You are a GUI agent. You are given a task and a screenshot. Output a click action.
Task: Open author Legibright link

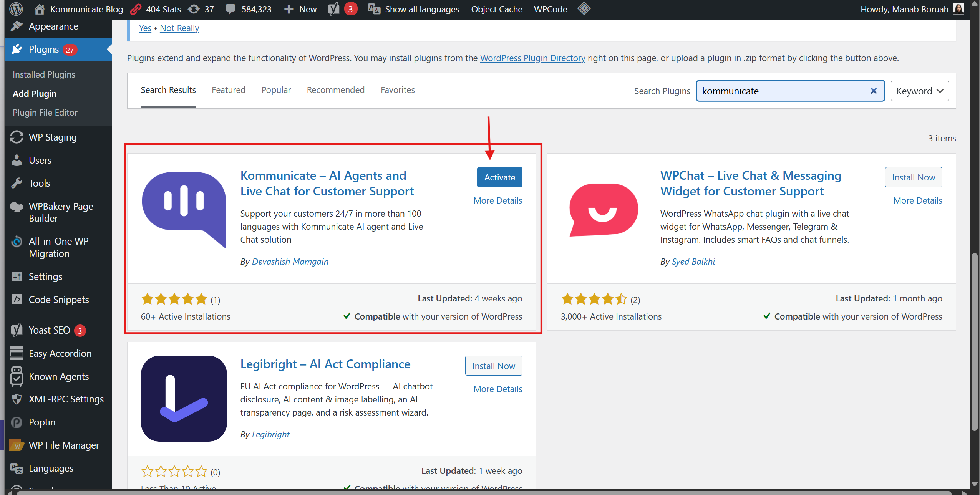(x=270, y=434)
